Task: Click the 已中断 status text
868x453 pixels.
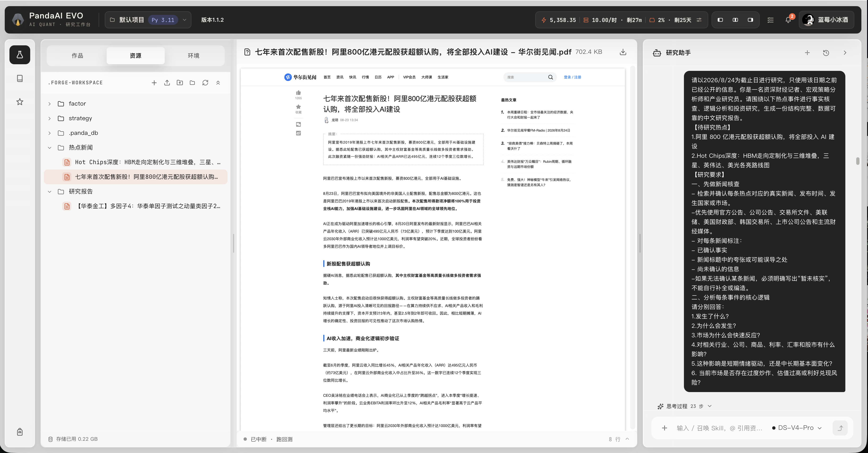Action: tap(258, 439)
